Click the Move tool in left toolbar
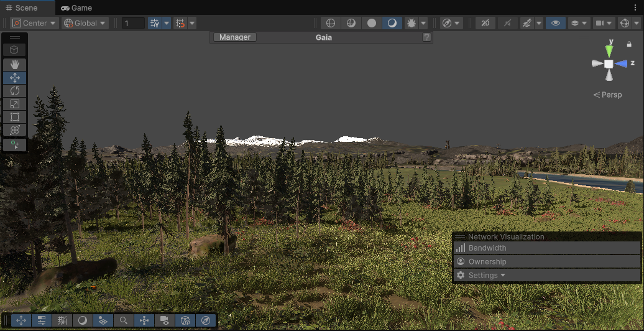The height and width of the screenshot is (331, 644). tap(15, 78)
